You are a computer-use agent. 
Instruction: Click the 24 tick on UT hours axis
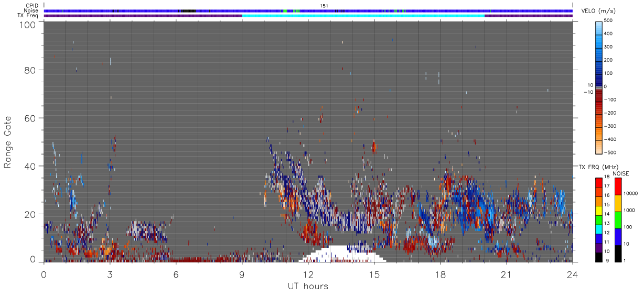572,274
